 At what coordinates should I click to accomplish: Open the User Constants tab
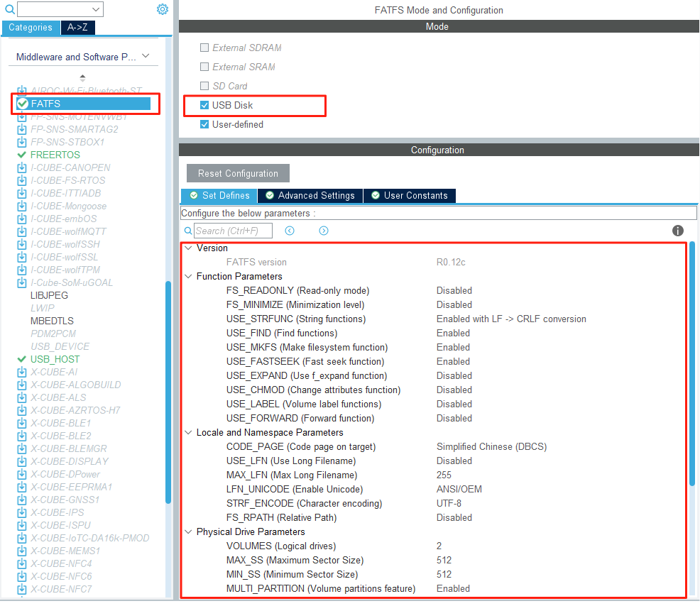coord(410,196)
